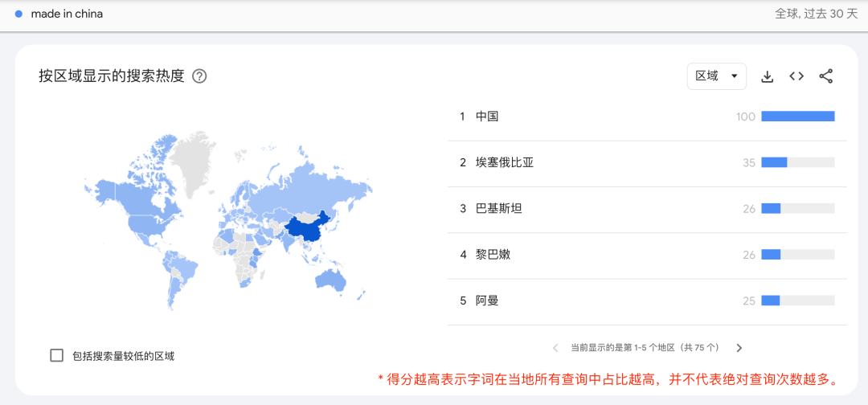868x405 pixels.
Task: Click the dropdown arrow next to 区域
Action: pyautogui.click(x=735, y=76)
